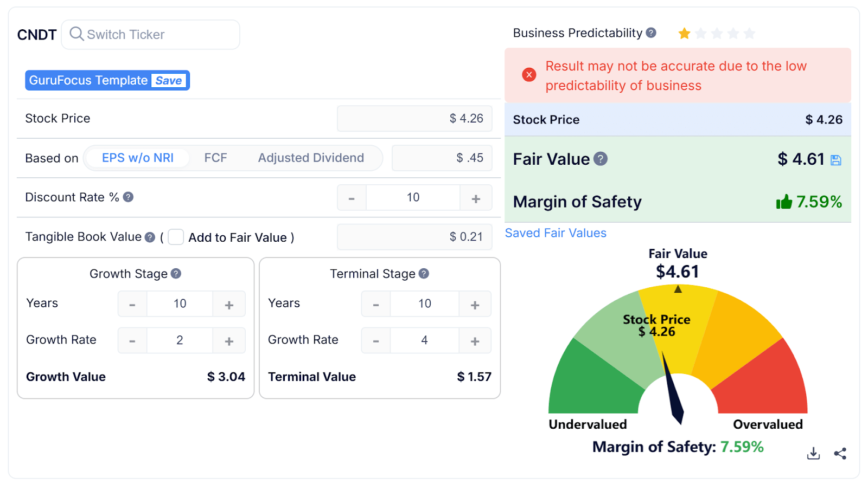868x484 pixels.
Task: Open the Saved Fair Values link
Action: 555,233
